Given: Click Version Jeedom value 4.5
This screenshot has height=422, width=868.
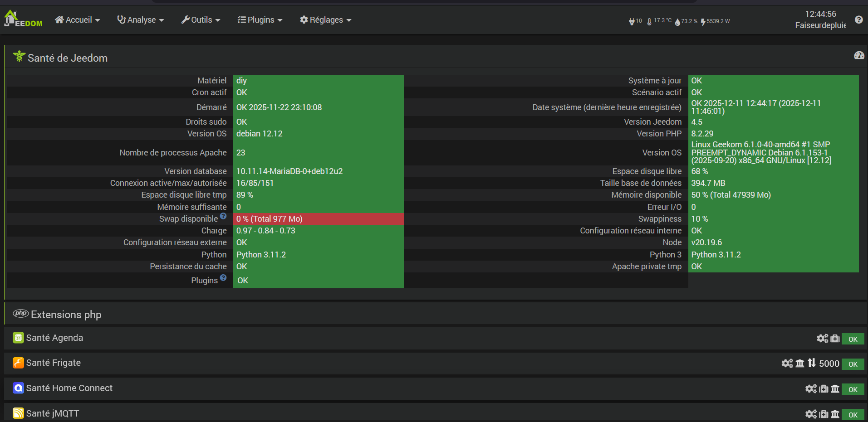Looking at the screenshot, I should [x=696, y=122].
